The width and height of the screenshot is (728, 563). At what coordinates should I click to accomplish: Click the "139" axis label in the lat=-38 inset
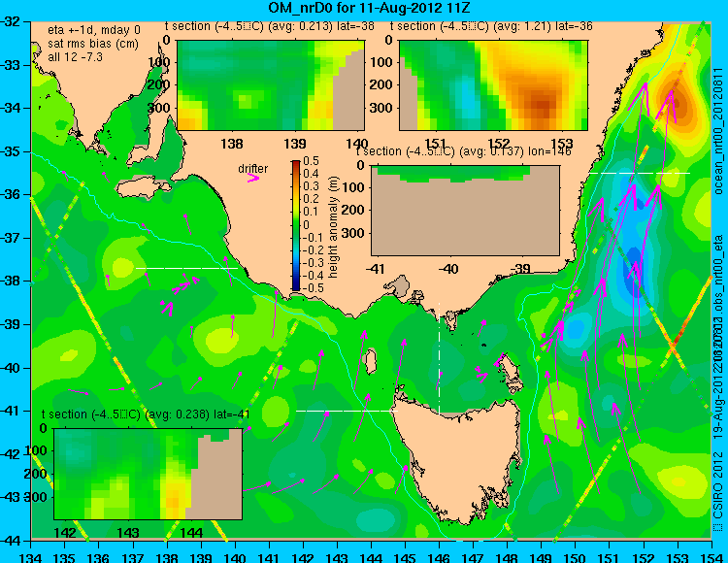[295, 144]
